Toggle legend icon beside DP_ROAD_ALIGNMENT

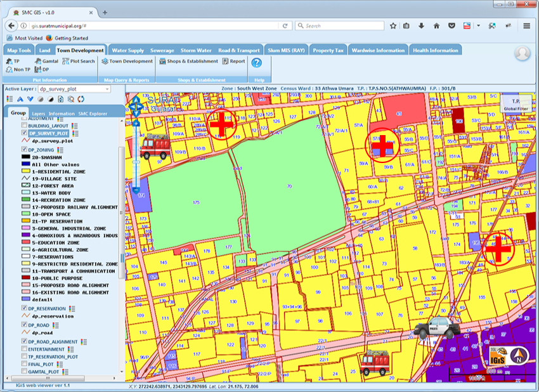pyautogui.click(x=84, y=342)
